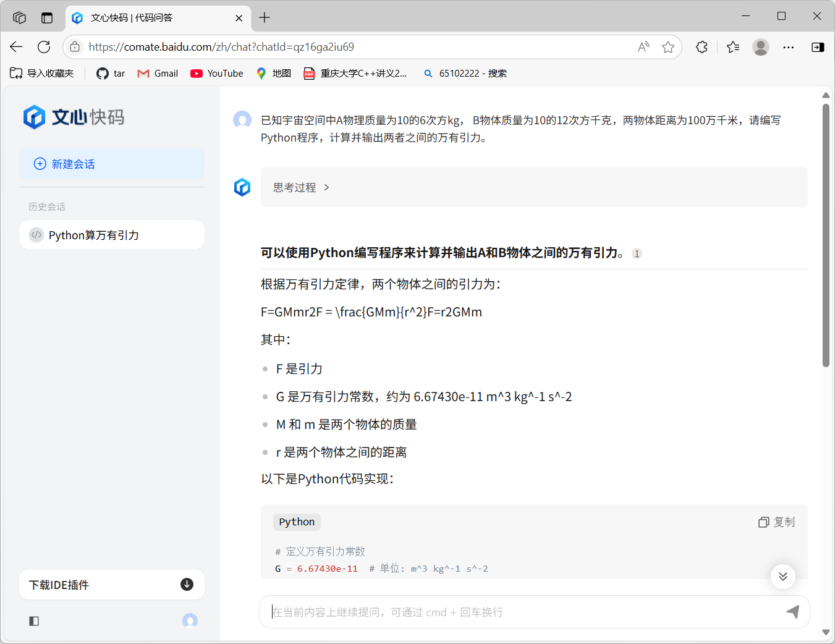Open favorites list dropdown in toolbar

tap(733, 47)
